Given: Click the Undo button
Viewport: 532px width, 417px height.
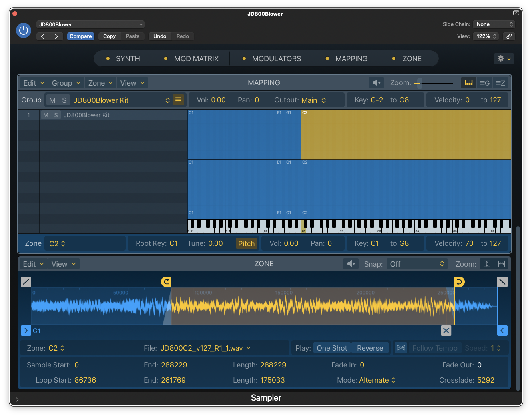Looking at the screenshot, I should pyautogui.click(x=160, y=36).
